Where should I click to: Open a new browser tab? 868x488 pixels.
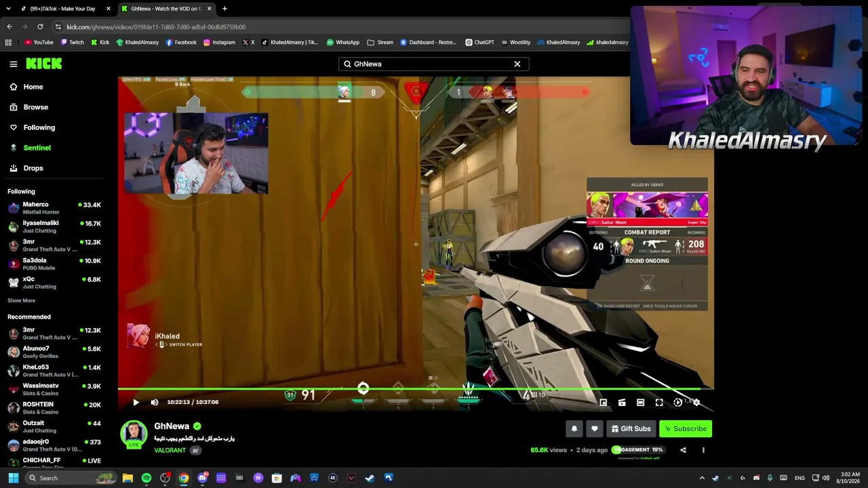pos(224,9)
